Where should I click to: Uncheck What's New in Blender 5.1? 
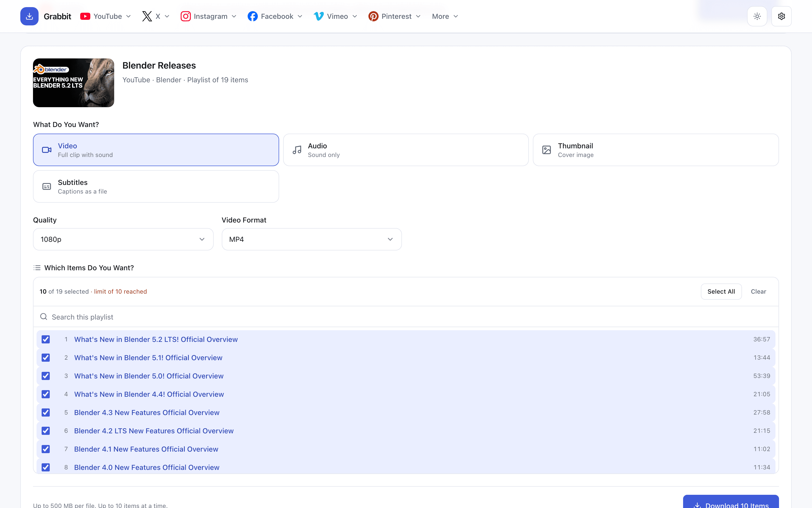point(46,357)
